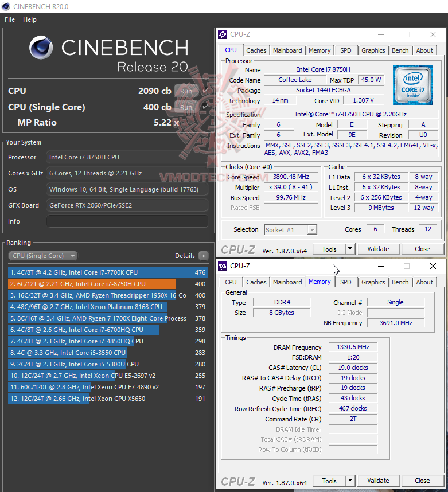Select ranking row 2 Intel Core i7-8750H
This screenshot has width=448, height=492.
[x=108, y=284]
